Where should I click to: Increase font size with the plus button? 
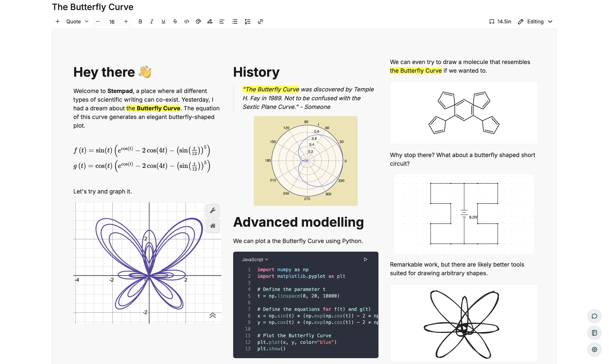pos(126,22)
